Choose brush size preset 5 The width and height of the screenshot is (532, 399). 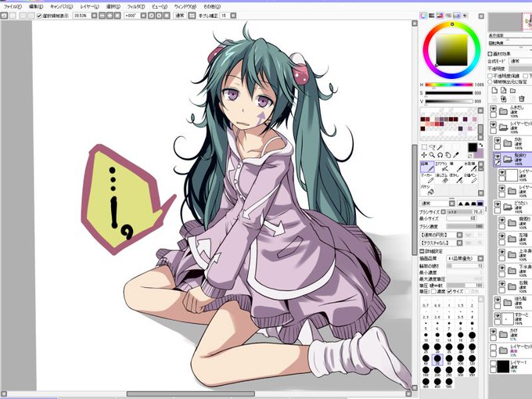point(426,325)
